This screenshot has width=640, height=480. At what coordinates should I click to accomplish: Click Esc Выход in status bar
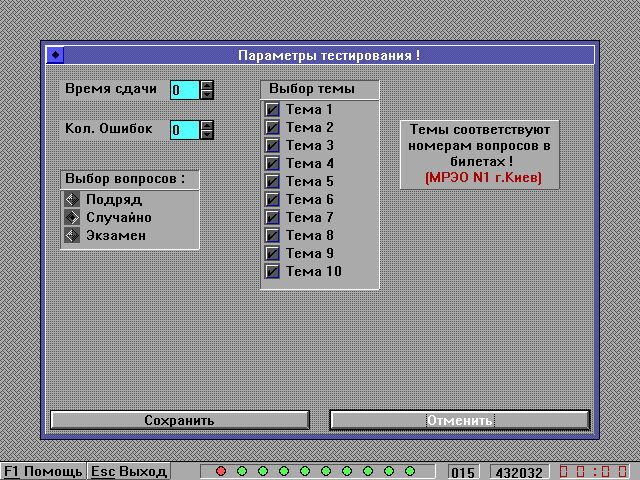129,471
